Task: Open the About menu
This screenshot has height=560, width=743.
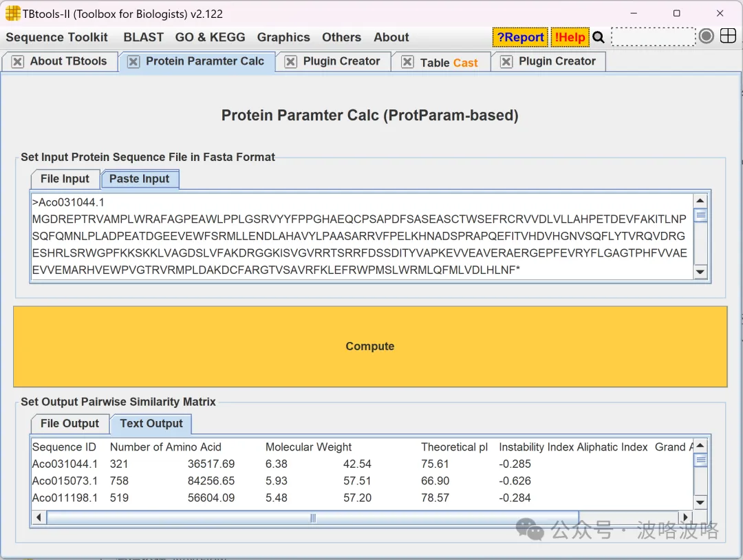Action: pyautogui.click(x=391, y=37)
